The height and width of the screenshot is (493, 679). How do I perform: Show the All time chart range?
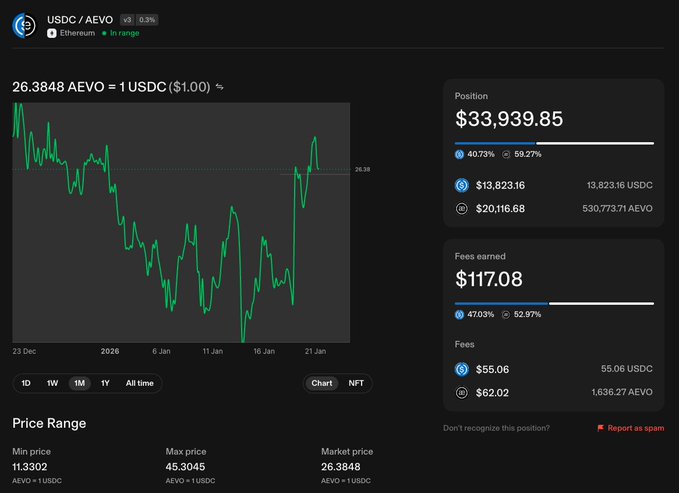tap(139, 383)
